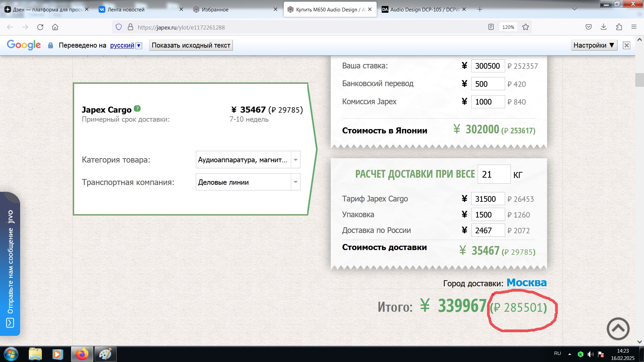Viewport: 644px width, 362px height.
Task: Click the scroll-to-top round arrow button
Action: [618, 329]
